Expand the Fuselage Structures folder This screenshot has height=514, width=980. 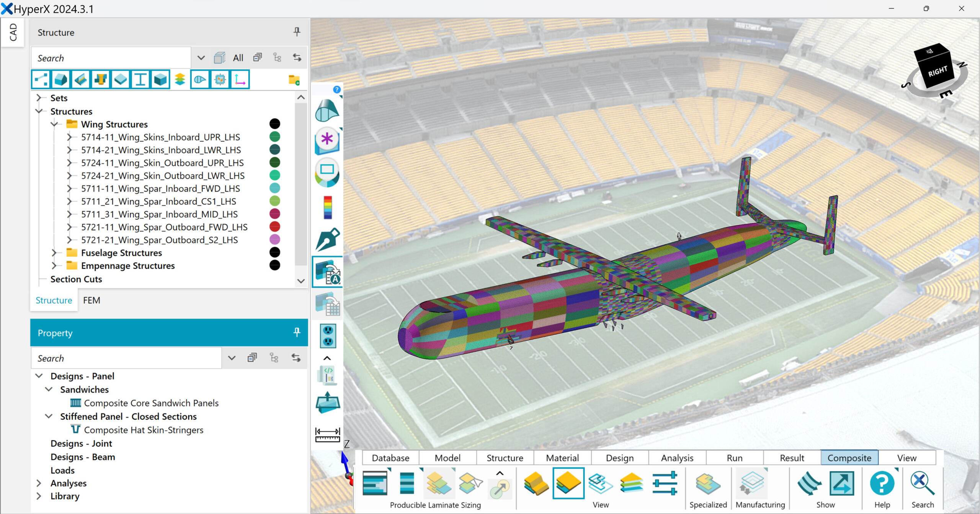[x=54, y=253]
